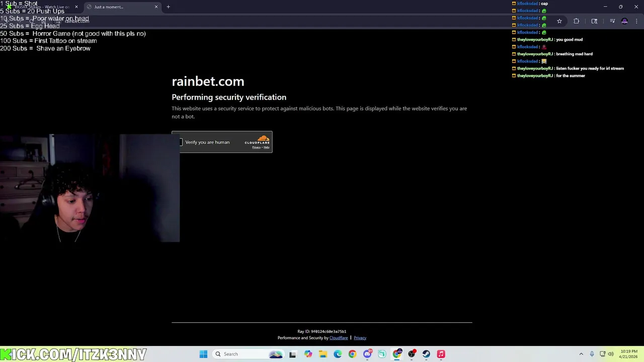This screenshot has width=644, height=362.
Task: Open the Cloudflare link in footer
Action: click(339, 338)
